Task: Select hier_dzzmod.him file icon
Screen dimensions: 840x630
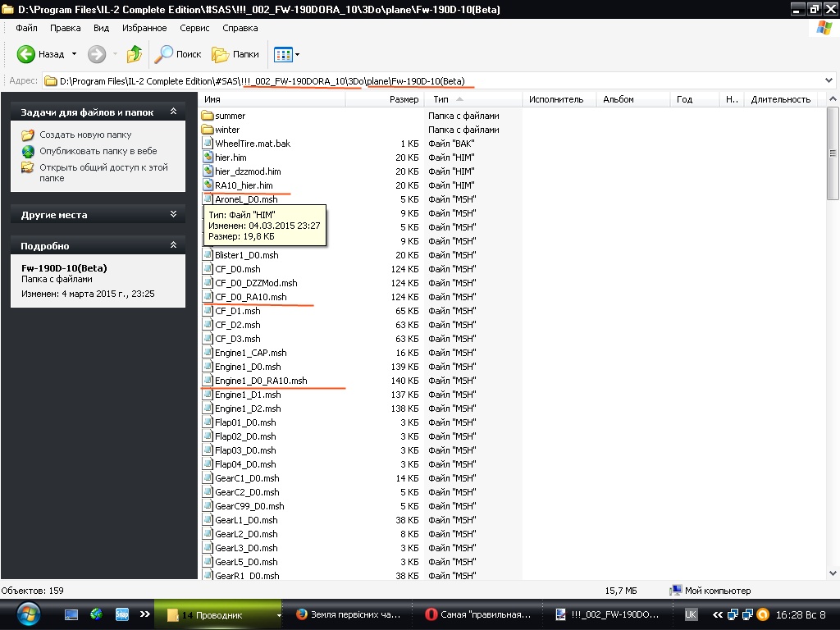Action: pyautogui.click(x=208, y=171)
